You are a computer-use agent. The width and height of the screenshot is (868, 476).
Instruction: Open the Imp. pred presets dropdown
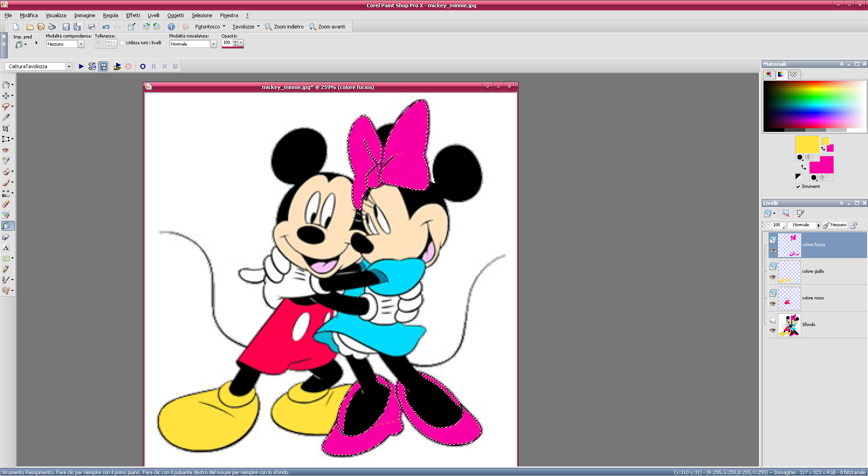[x=21, y=44]
